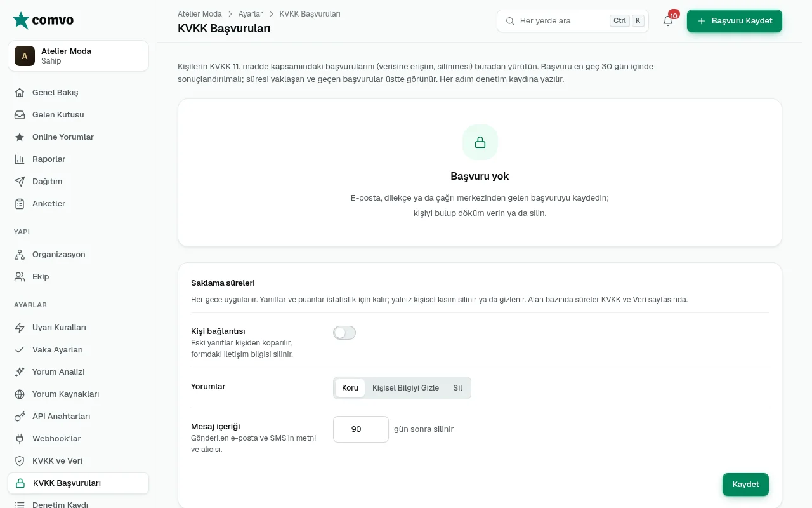The image size is (812, 508).
Task: Go to Ayarlar in breadcrumb
Action: click(x=251, y=14)
